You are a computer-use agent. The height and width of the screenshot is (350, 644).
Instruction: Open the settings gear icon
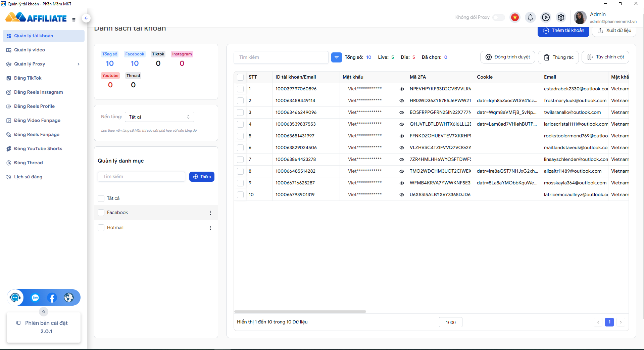(x=561, y=17)
